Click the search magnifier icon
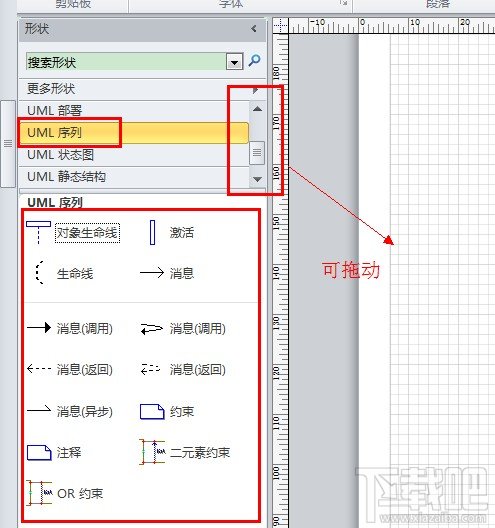 255,61
